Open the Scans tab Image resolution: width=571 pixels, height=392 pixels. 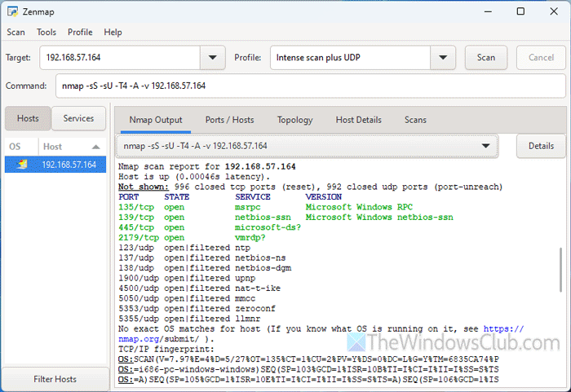click(x=415, y=120)
